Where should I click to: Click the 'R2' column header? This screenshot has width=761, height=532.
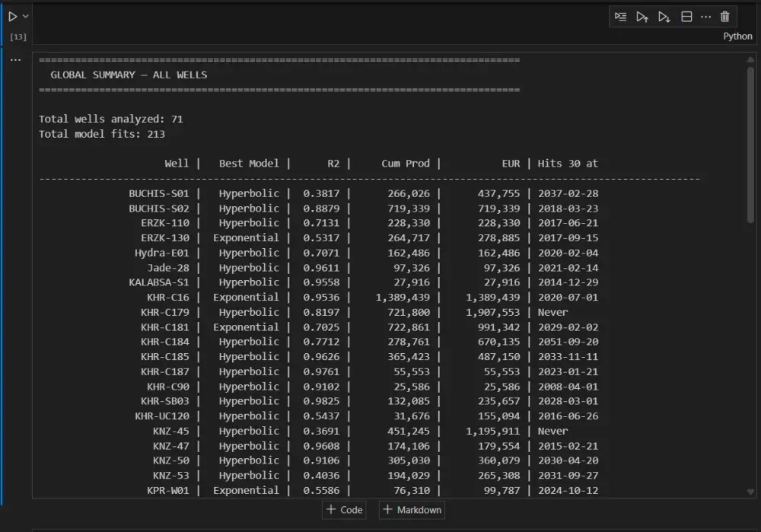coord(333,164)
